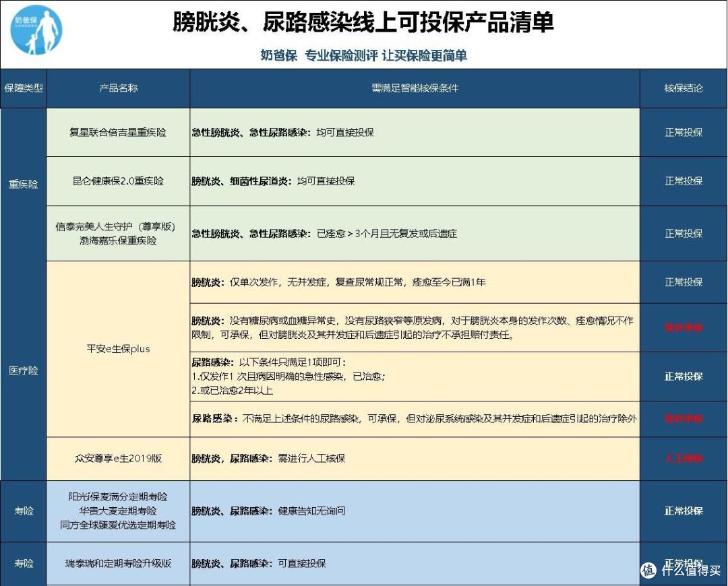Click the 寿险 cell beside 阳光i保麦满分定期寿险
Image resolution: width=728 pixels, height=586 pixels.
tap(23, 511)
